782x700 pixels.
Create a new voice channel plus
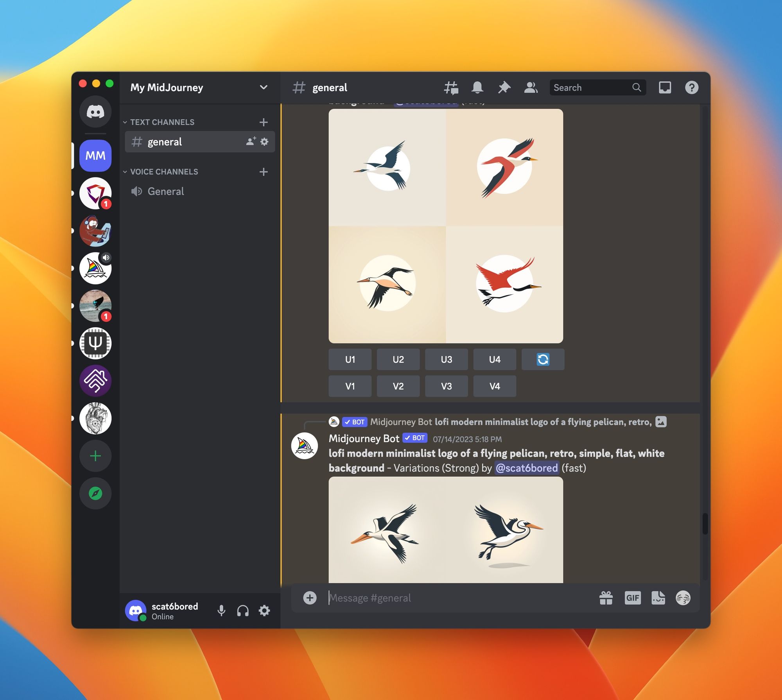264,172
